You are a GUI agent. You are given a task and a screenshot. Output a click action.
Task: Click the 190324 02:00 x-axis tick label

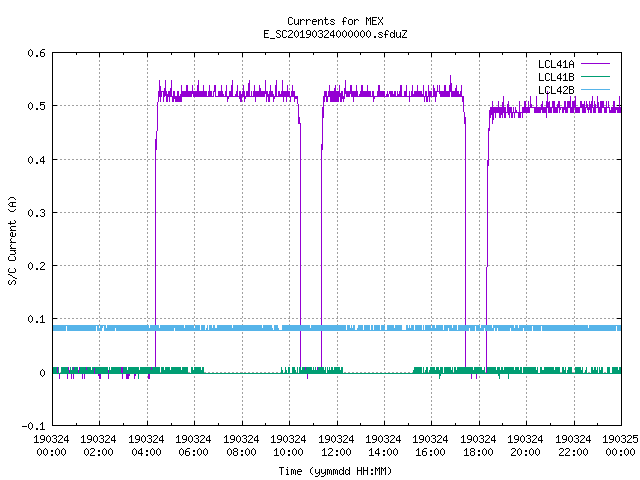[98, 446]
